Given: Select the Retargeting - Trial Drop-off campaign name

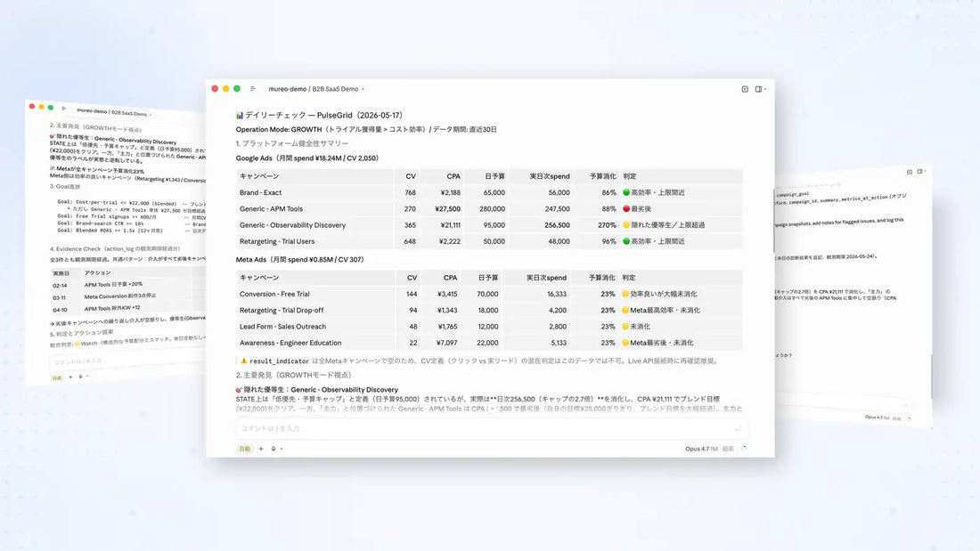Looking at the screenshot, I should pyautogui.click(x=282, y=310).
